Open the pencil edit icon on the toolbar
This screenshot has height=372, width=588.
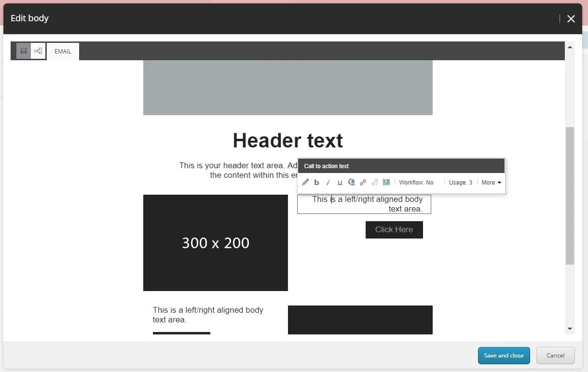[x=305, y=182]
